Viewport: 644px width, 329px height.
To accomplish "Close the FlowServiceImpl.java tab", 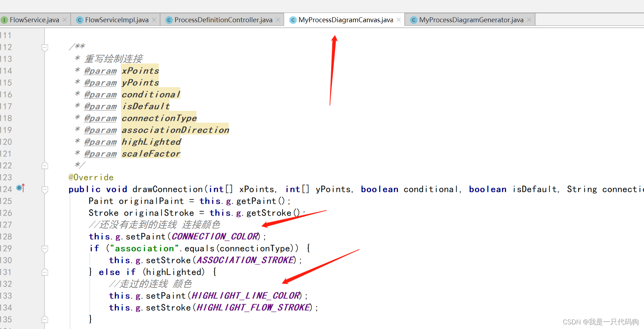I will click(x=154, y=20).
